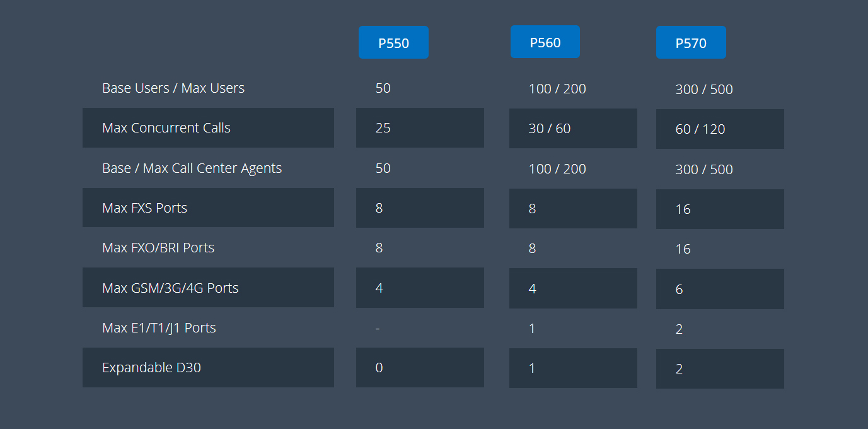
Task: Click P570 Base Users value '300 / 500'
Action: [x=704, y=90]
